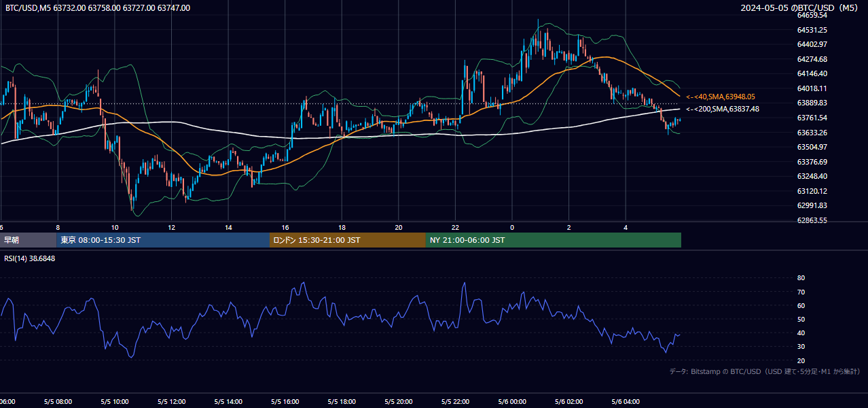The width and height of the screenshot is (868, 408).
Task: Click RSI axis level 60
Action: (x=801, y=305)
